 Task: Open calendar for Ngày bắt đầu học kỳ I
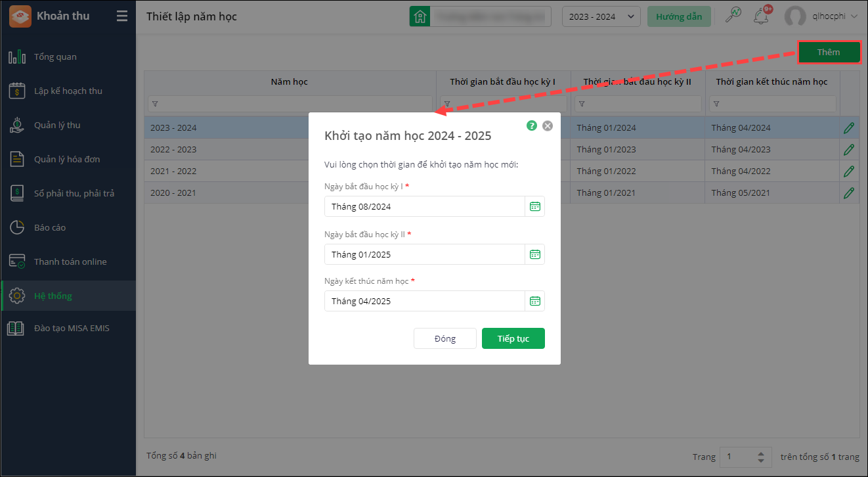[x=535, y=206]
